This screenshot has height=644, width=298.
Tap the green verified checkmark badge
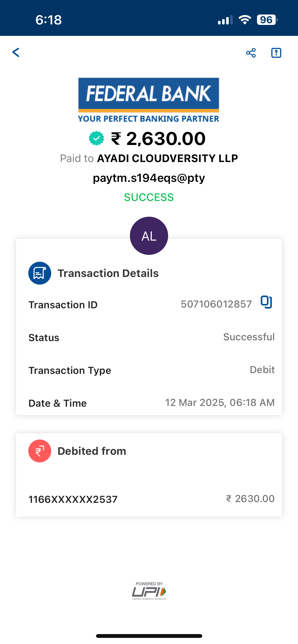[96, 138]
